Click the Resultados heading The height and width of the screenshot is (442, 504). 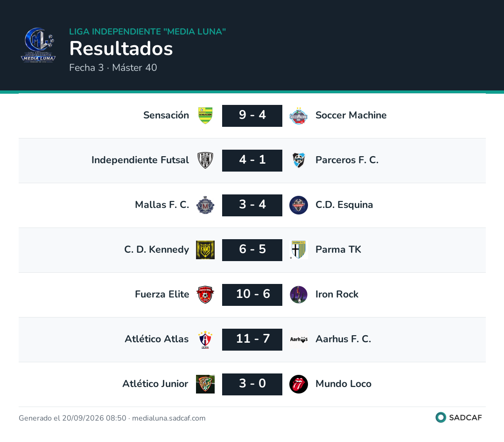[x=121, y=48]
